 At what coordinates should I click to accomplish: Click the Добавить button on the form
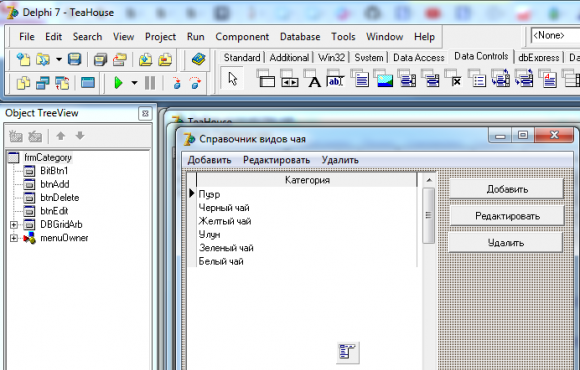coord(506,189)
